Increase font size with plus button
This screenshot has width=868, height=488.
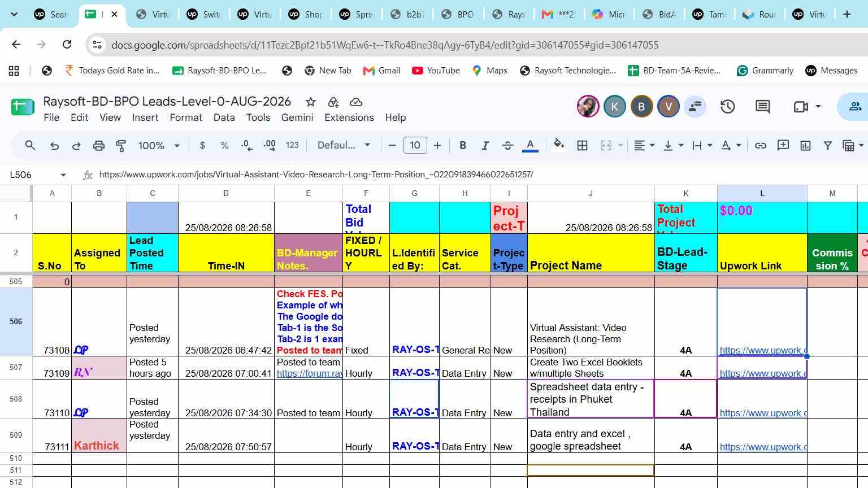click(x=437, y=146)
